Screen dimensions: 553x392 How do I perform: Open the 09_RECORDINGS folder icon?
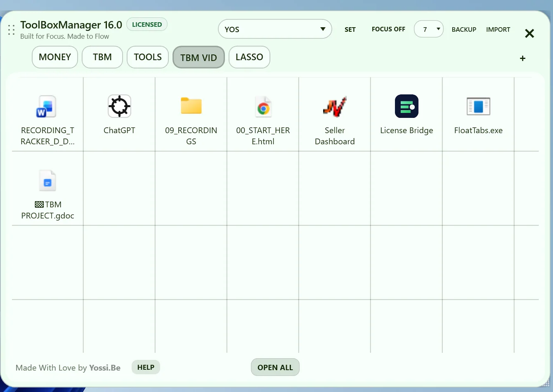tap(191, 106)
